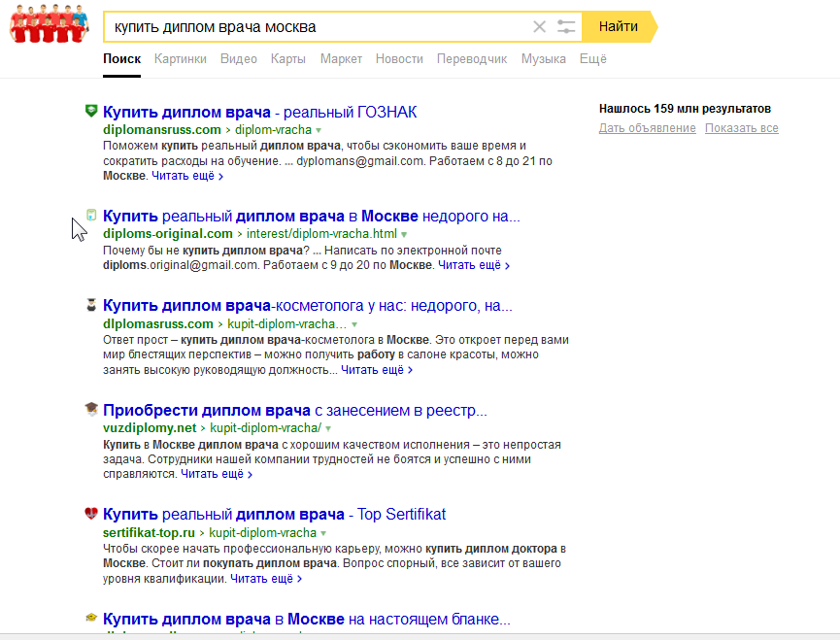Click the sertifikat-top.ru domain link
Viewport: 840px width, 640px height.
149,533
